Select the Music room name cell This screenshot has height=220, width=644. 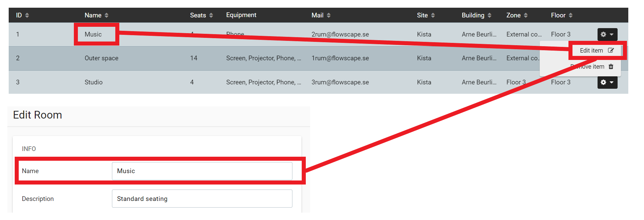(x=93, y=34)
